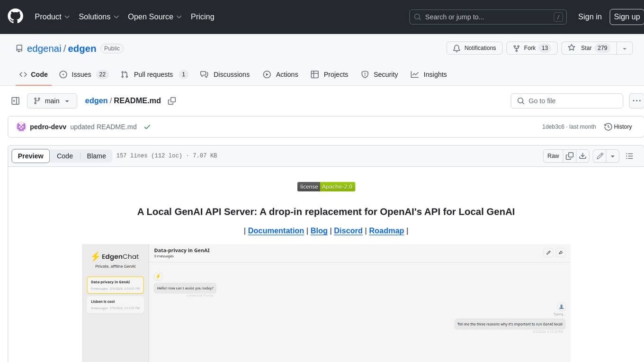Click the edgen breadcrumb folder link
644x362 pixels.
pyautogui.click(x=96, y=101)
